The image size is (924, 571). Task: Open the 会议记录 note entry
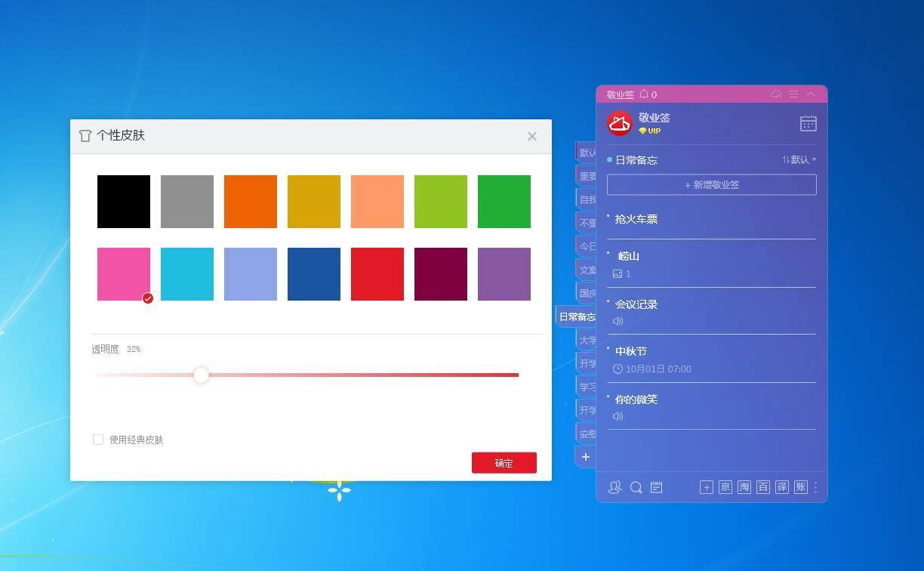coord(636,305)
